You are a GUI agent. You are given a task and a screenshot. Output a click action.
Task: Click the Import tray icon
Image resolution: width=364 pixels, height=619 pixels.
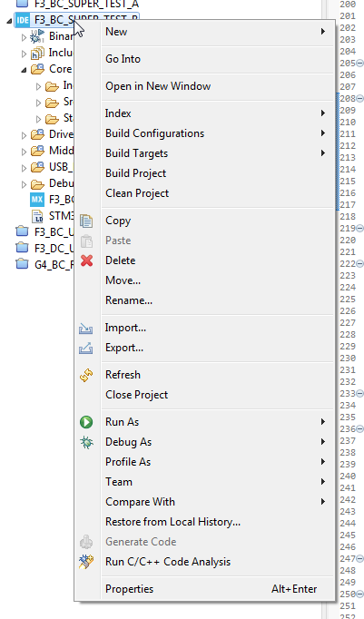85,329
